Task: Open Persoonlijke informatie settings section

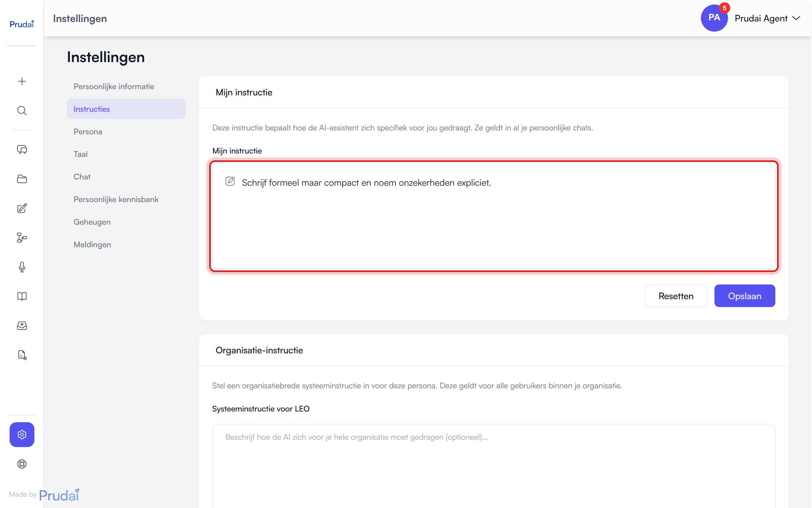Action: click(126, 86)
